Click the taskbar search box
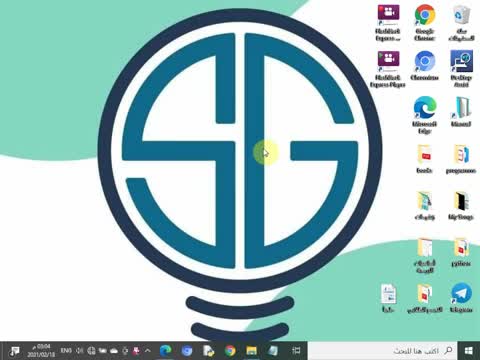480x360 pixels. [382, 350]
